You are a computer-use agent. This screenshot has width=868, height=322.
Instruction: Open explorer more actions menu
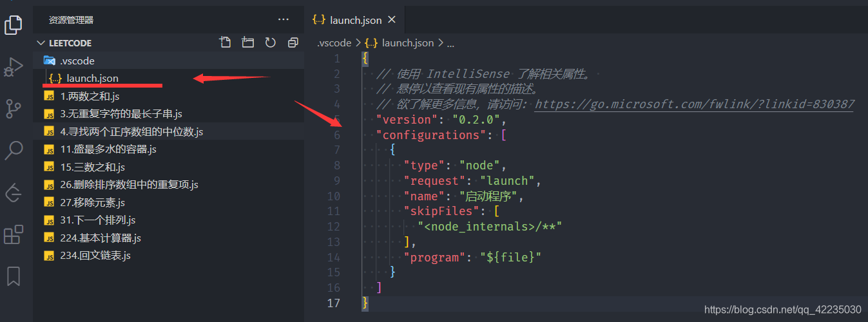(x=284, y=20)
